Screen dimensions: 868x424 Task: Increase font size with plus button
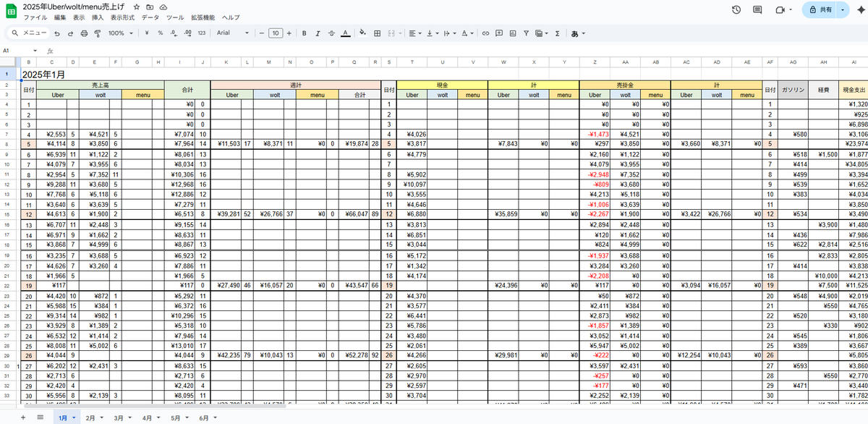pos(289,33)
